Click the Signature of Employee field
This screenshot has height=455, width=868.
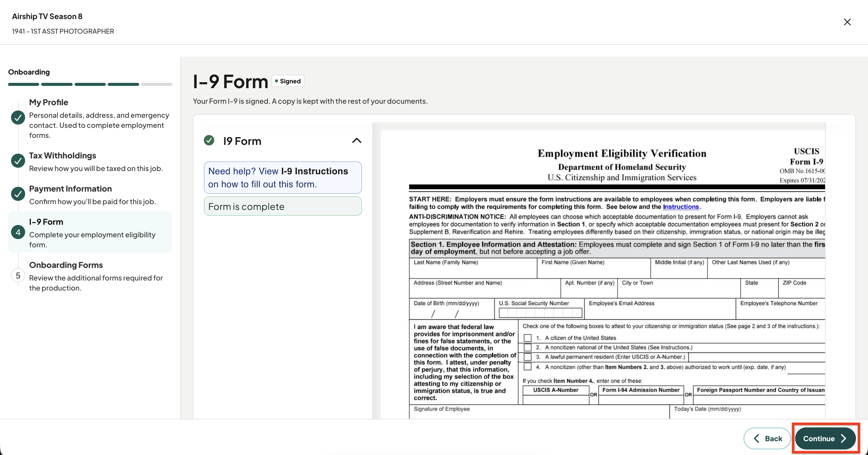pyautogui.click(x=539, y=412)
